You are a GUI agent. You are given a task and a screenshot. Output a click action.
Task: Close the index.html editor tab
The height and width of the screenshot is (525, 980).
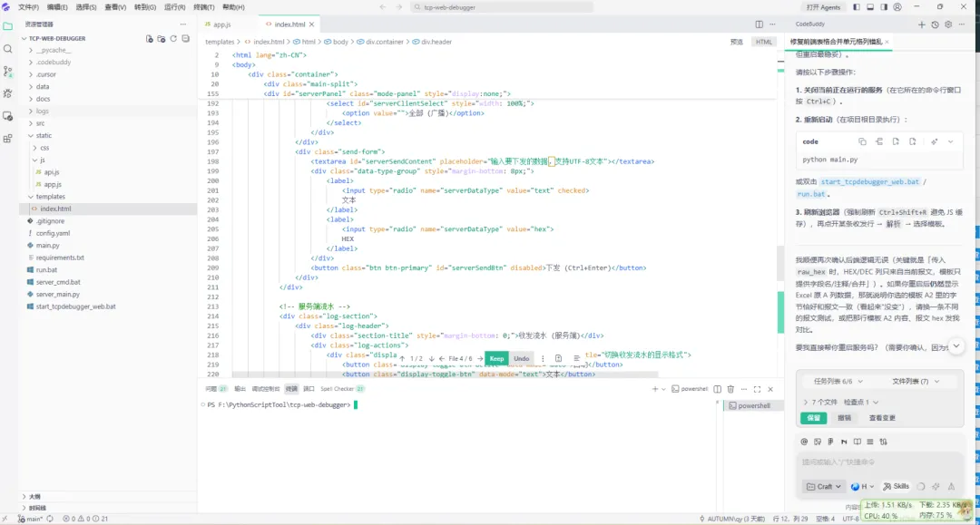(x=311, y=24)
